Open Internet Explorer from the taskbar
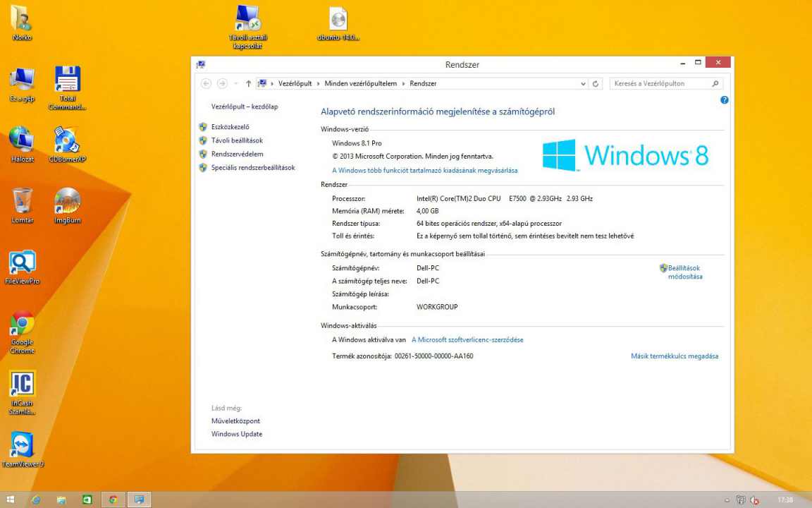 click(36, 500)
